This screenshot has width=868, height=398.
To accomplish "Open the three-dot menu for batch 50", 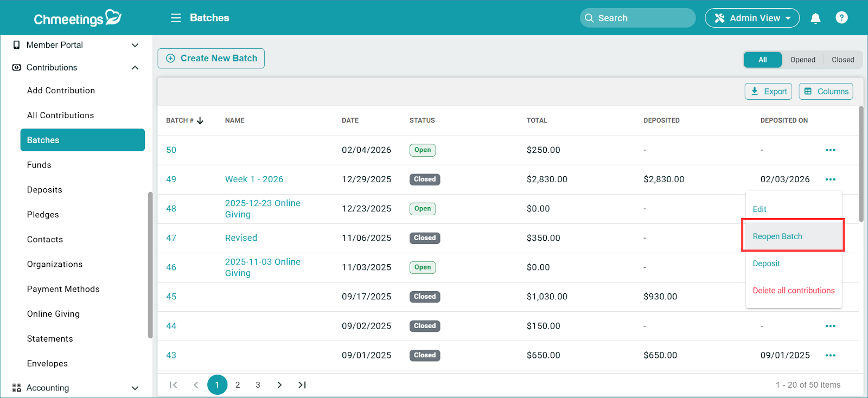I will 830,150.
